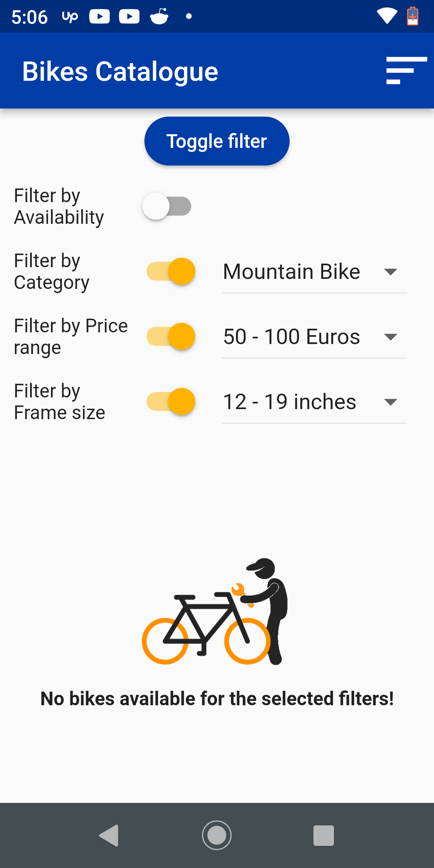Open recent apps with square button
Viewport: 434px width, 868px height.
click(x=323, y=835)
